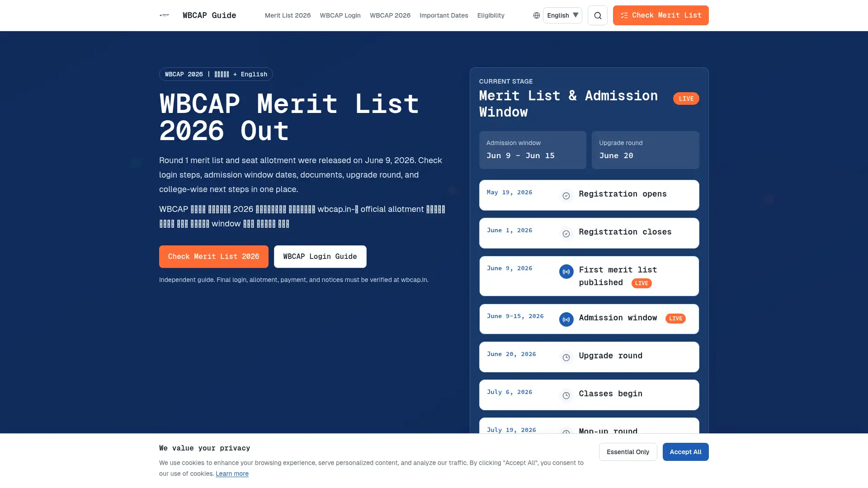Screen dimensions: 868x488
Task: Click the broadcast icon beside Admission window
Action: coord(566,319)
